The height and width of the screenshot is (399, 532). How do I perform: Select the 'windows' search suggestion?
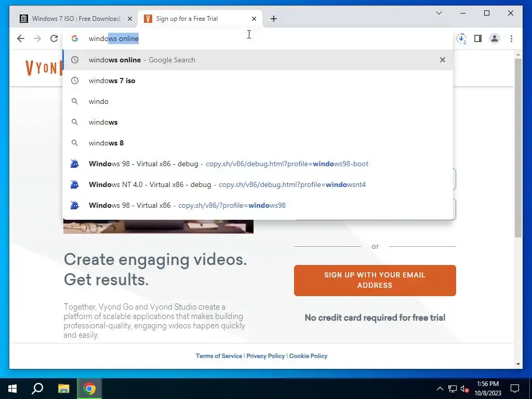(x=258, y=122)
